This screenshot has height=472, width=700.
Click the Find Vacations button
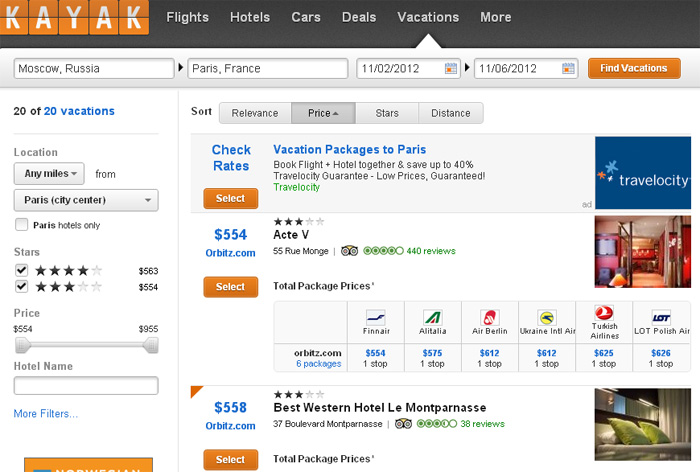634,68
